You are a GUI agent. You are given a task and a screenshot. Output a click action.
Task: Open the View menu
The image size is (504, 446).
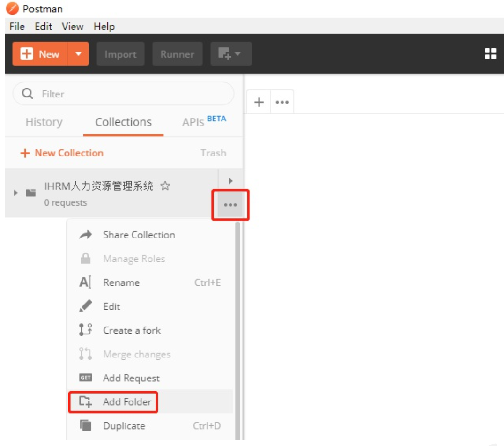(x=73, y=26)
